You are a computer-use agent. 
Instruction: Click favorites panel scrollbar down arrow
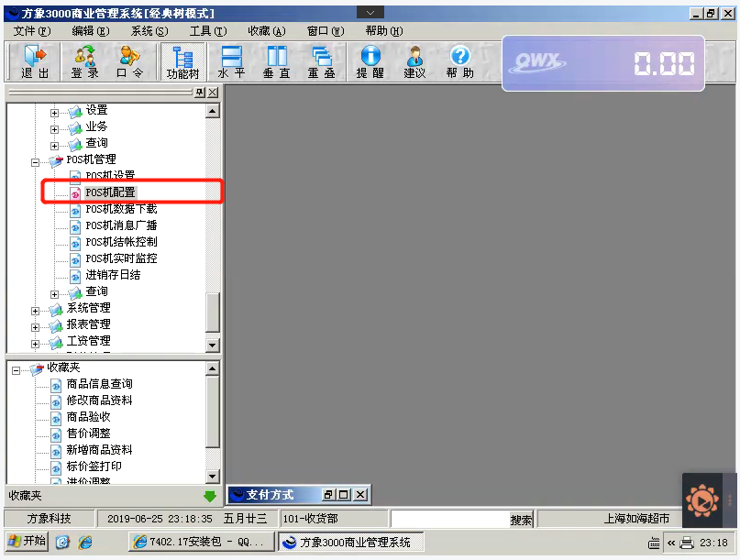pos(213,477)
